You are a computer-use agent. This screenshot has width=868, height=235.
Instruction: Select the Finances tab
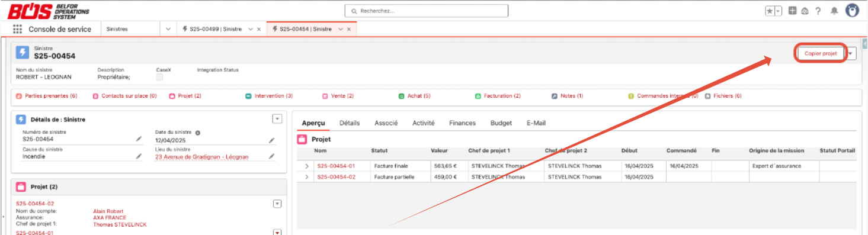point(462,123)
